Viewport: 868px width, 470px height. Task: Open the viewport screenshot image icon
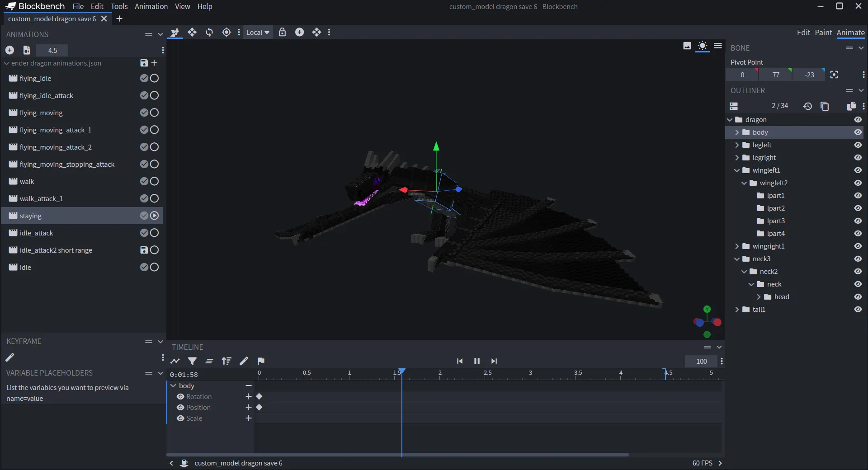point(687,46)
